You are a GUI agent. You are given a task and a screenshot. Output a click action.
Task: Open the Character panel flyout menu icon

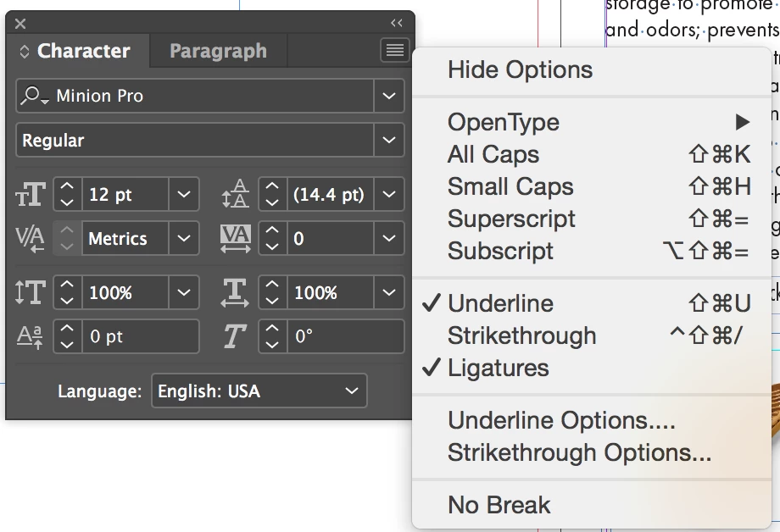[x=395, y=50]
